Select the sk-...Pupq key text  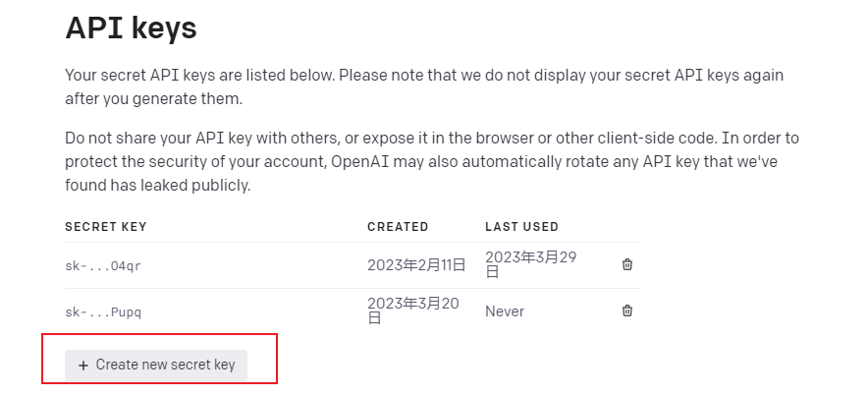coord(96,311)
